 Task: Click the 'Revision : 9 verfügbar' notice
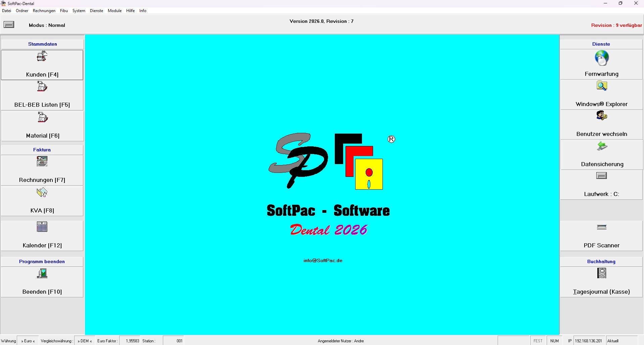click(x=616, y=25)
